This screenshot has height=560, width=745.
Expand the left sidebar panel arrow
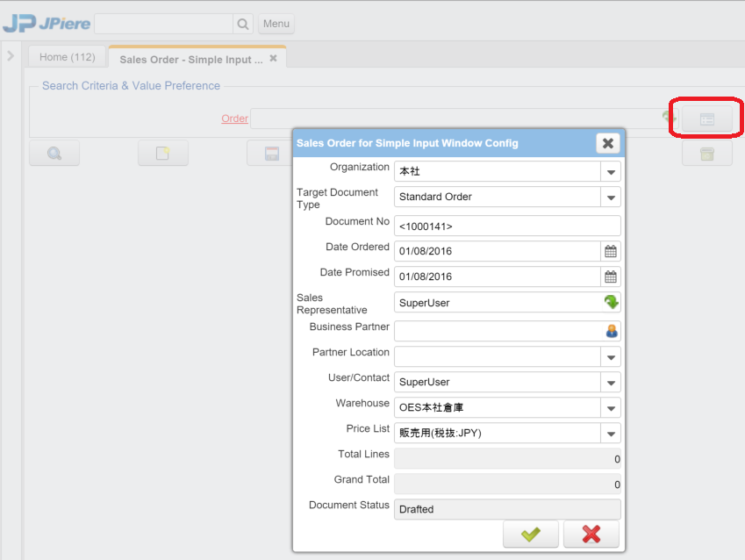tap(11, 56)
